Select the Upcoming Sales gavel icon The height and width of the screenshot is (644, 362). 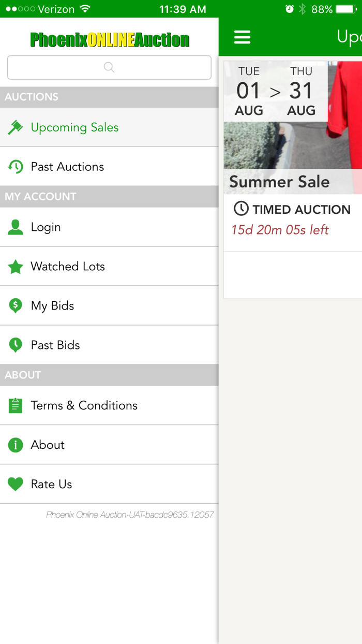[x=16, y=127]
